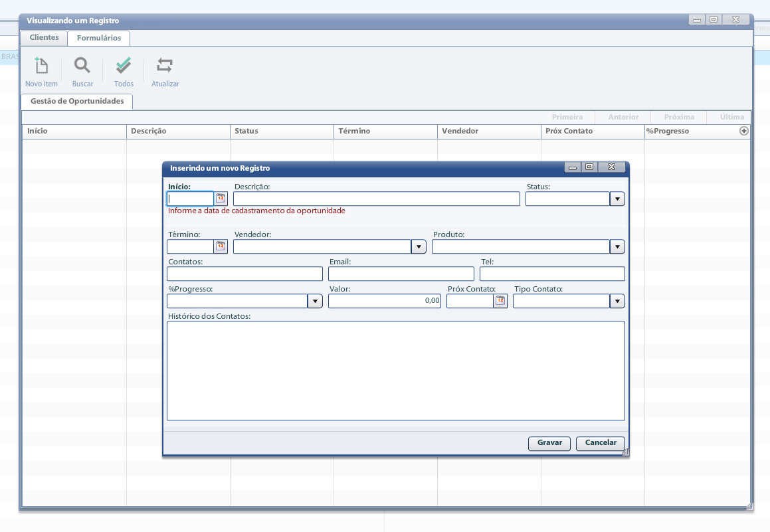Image resolution: width=770 pixels, height=532 pixels.
Task: Expand the Produto dropdown
Action: click(617, 246)
